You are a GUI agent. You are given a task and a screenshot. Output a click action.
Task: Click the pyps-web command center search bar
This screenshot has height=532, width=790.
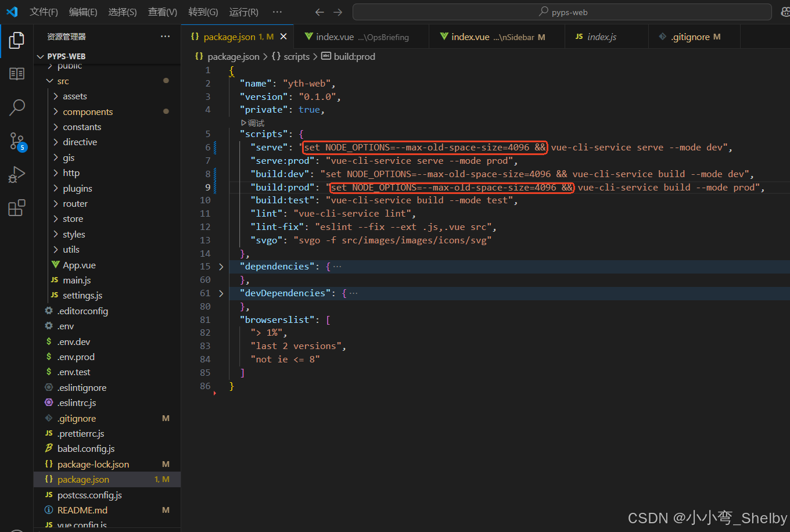tap(562, 12)
